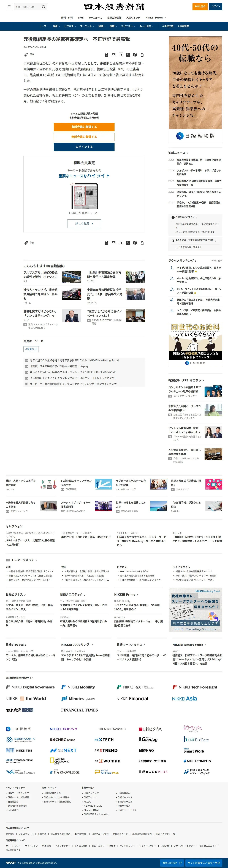The height and width of the screenshot is (868, 228).
Task: Click the print icon below the member box
Action: point(107,243)
